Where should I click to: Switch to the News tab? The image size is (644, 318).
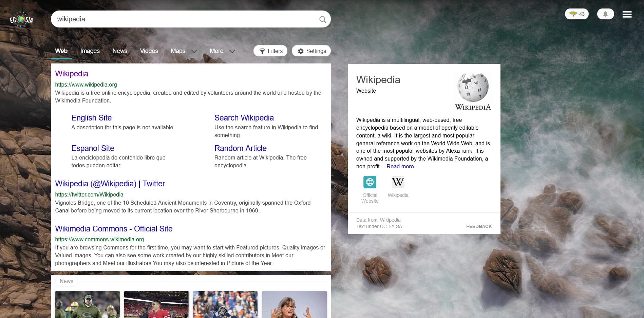(x=120, y=51)
